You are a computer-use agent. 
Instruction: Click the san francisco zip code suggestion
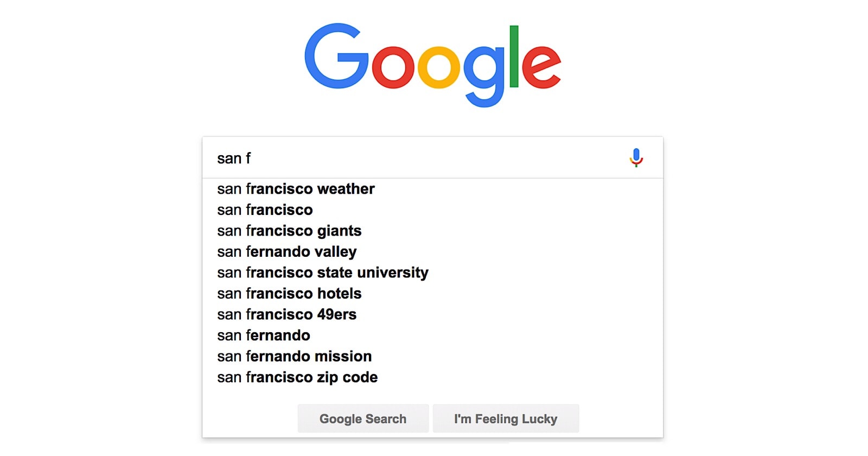(297, 377)
